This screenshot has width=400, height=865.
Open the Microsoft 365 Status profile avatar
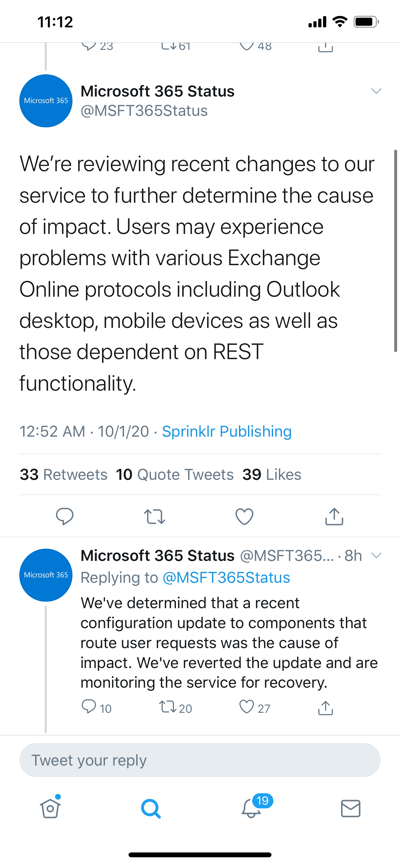coord(46,101)
